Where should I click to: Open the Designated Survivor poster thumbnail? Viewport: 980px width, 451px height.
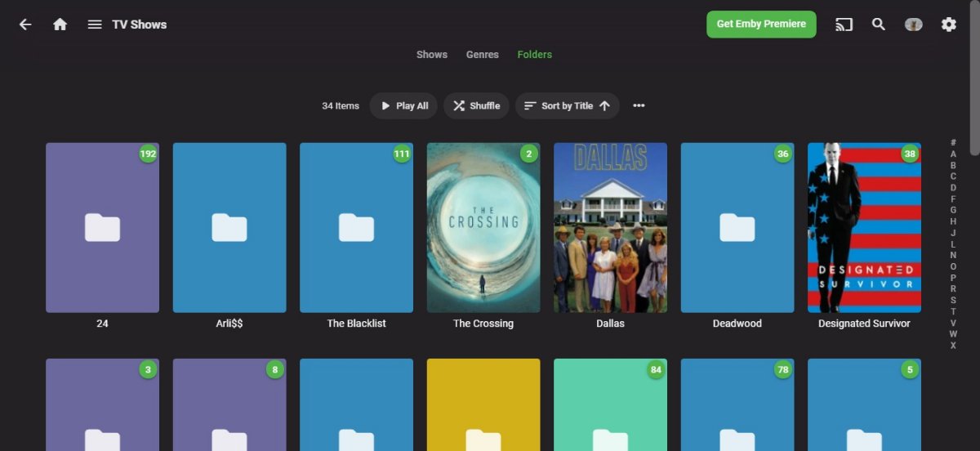tap(864, 228)
